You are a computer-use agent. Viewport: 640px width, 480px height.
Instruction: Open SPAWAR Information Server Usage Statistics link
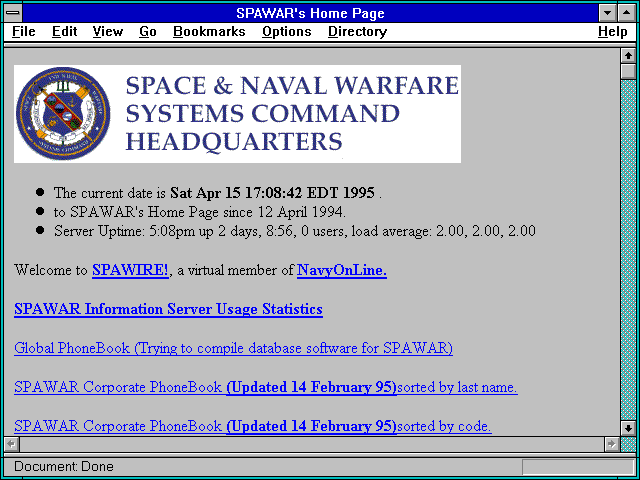[168, 309]
